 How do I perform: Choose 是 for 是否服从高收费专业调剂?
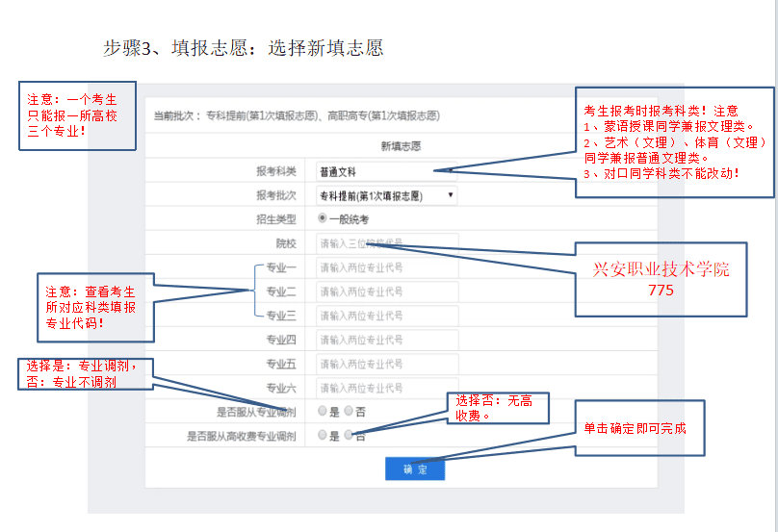pos(323,435)
